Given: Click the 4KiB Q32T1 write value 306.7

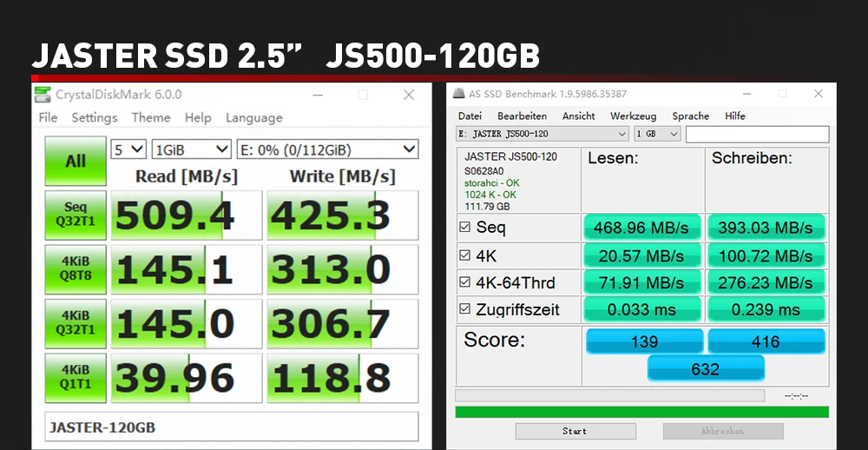Looking at the screenshot, I should [343, 324].
